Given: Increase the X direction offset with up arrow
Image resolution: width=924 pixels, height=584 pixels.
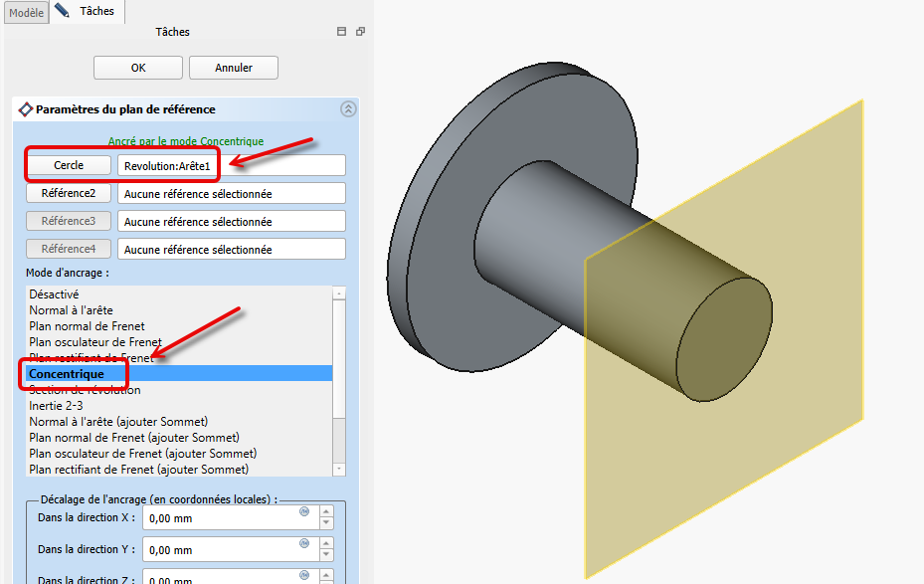Looking at the screenshot, I should pyautogui.click(x=326, y=512).
